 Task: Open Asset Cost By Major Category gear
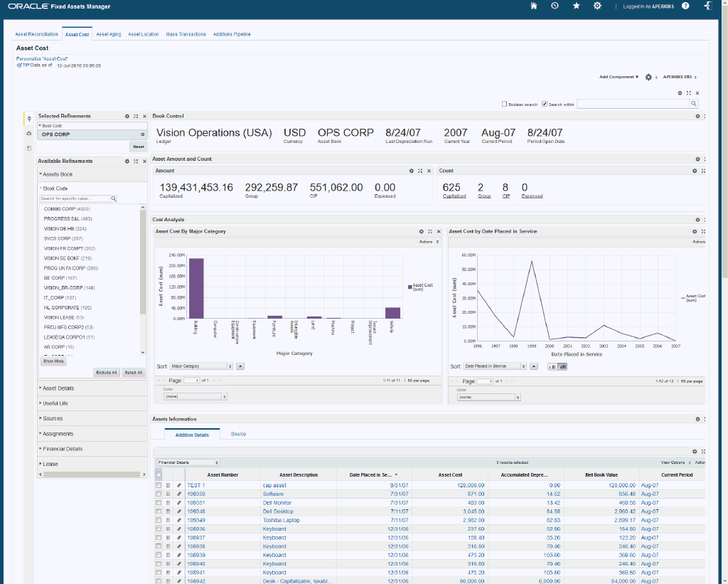coord(422,231)
